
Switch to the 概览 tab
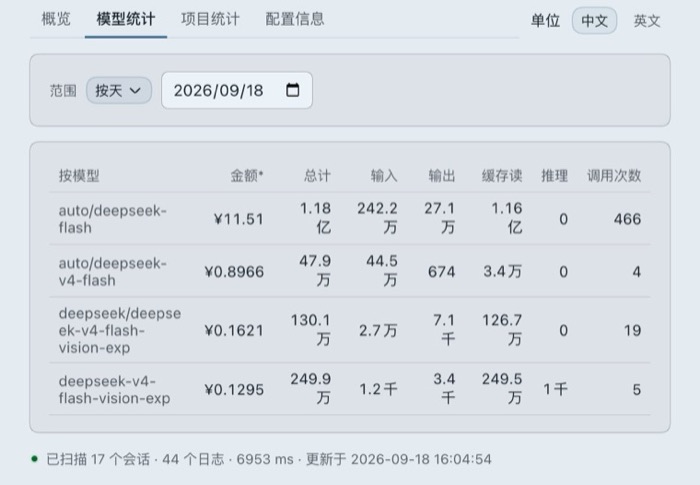click(56, 19)
